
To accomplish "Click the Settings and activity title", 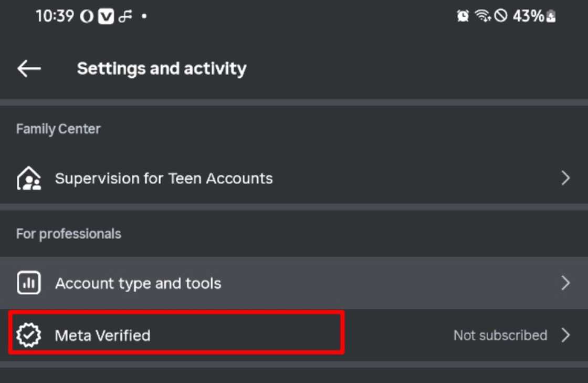I will pyautogui.click(x=162, y=68).
